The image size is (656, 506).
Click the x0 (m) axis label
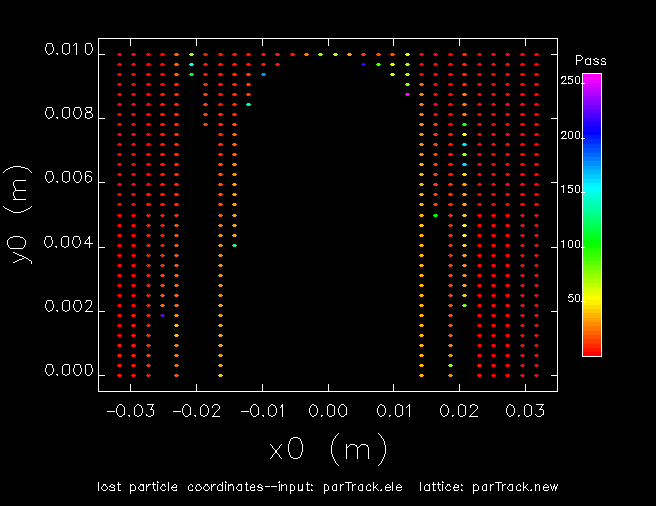[x=328, y=450]
